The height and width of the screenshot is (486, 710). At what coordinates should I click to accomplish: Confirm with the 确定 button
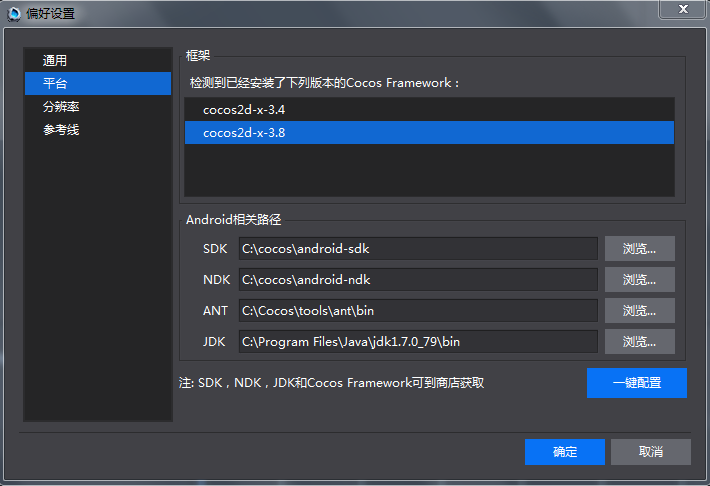point(565,452)
